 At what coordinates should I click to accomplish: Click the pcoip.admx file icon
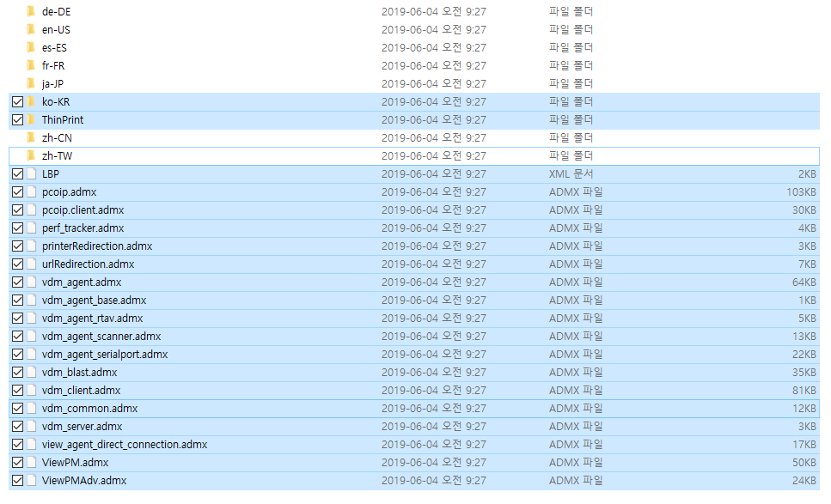(32, 191)
